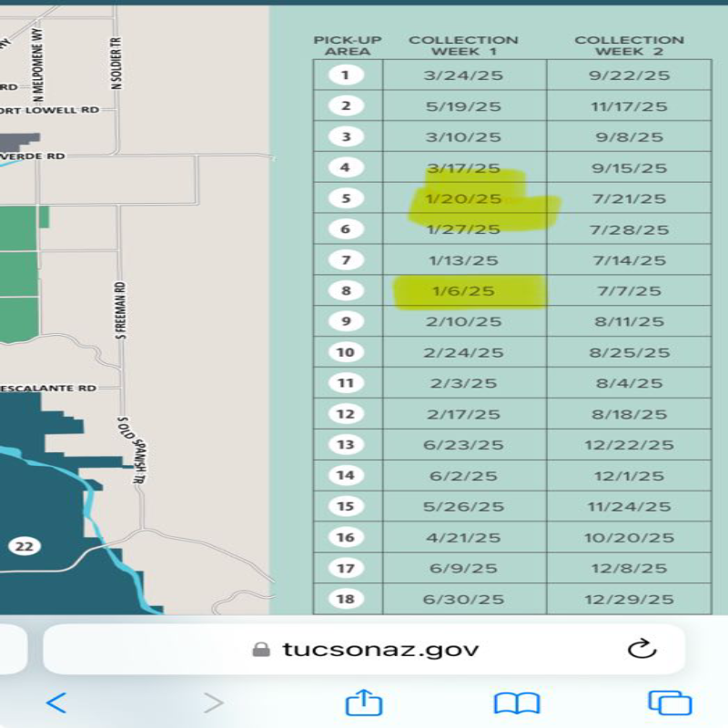
Task: Click the 9/22/25 date cell
Action: point(629,76)
